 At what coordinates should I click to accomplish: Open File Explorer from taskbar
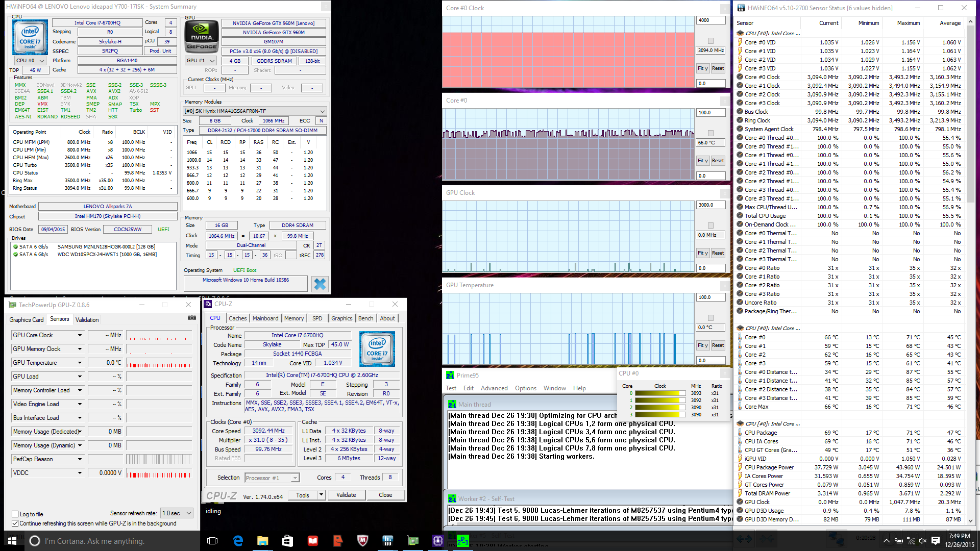pos(262,541)
